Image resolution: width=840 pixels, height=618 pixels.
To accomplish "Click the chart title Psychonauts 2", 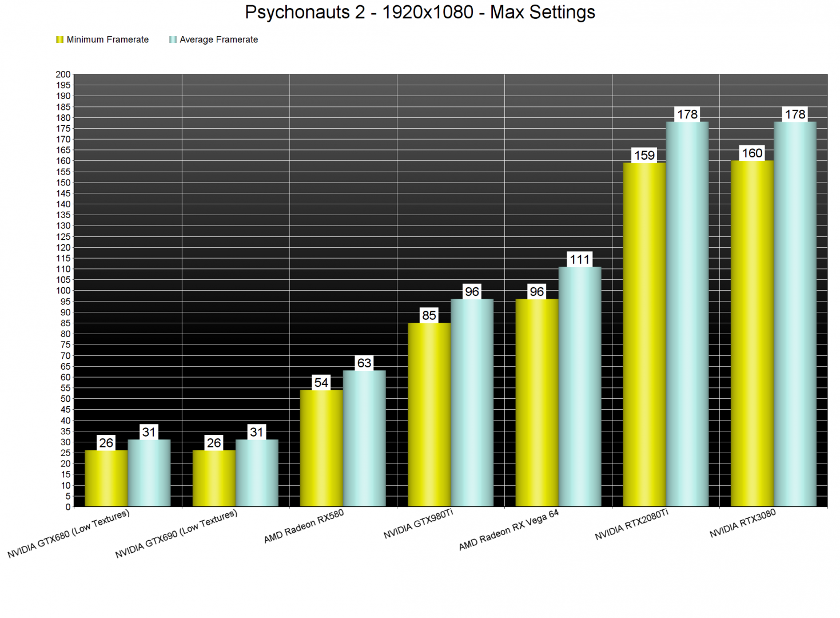I will pos(420,12).
